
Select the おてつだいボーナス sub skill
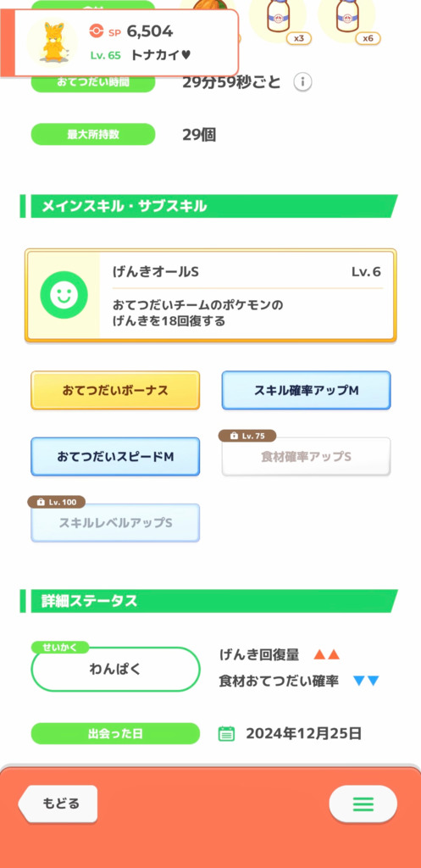pos(115,390)
